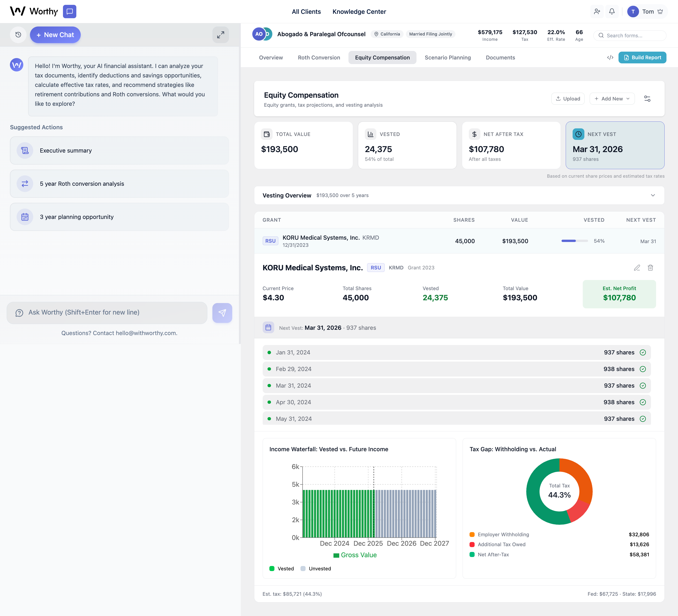Open equity filter settings sliders icon
The width and height of the screenshot is (678, 616).
pos(647,98)
